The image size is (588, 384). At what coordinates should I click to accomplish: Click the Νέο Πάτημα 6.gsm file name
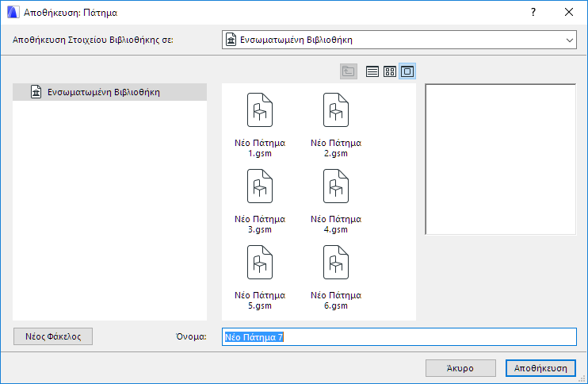[336, 300]
